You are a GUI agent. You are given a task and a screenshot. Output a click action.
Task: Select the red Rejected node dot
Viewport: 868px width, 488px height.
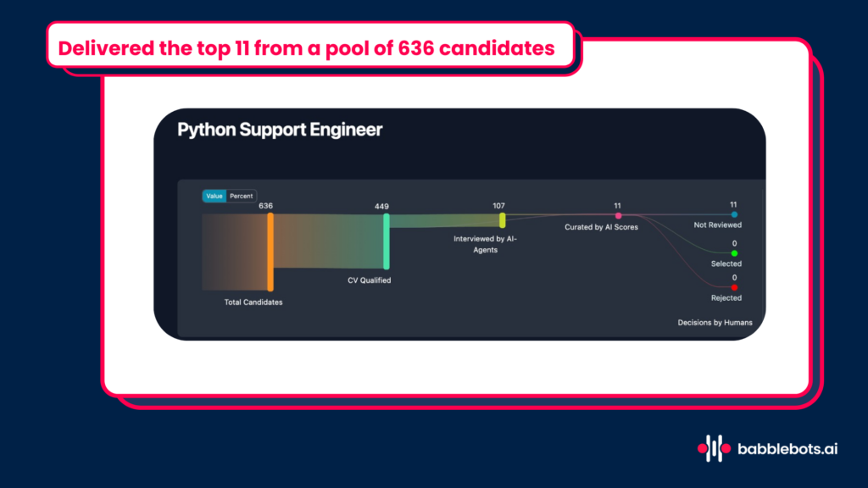pyautogui.click(x=734, y=288)
